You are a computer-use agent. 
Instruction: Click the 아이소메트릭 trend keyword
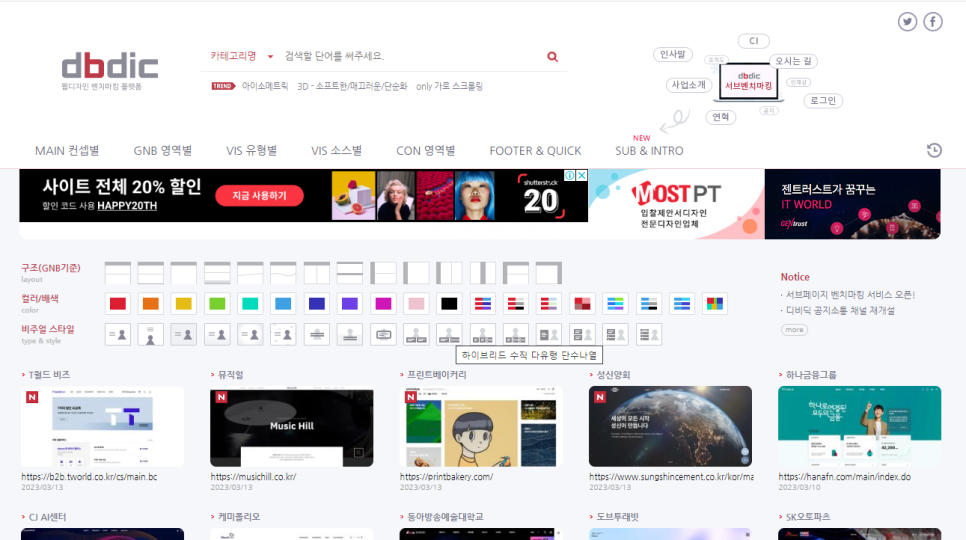(x=265, y=86)
